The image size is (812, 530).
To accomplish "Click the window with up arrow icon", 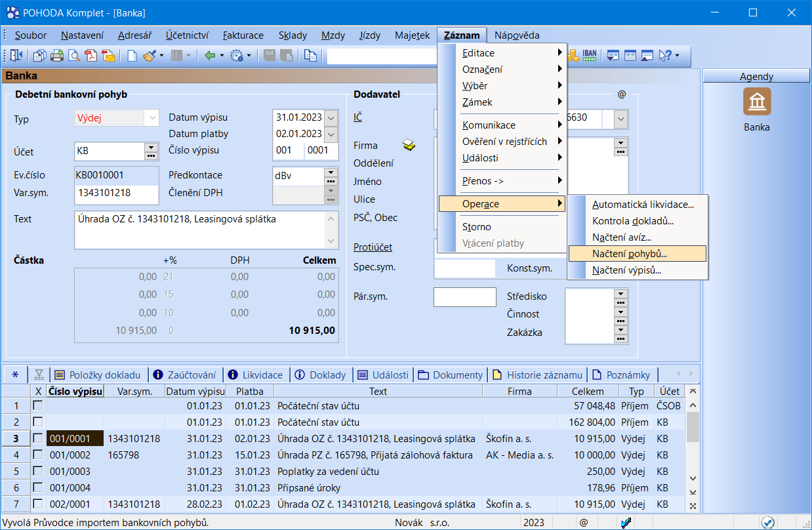I will pos(647,56).
